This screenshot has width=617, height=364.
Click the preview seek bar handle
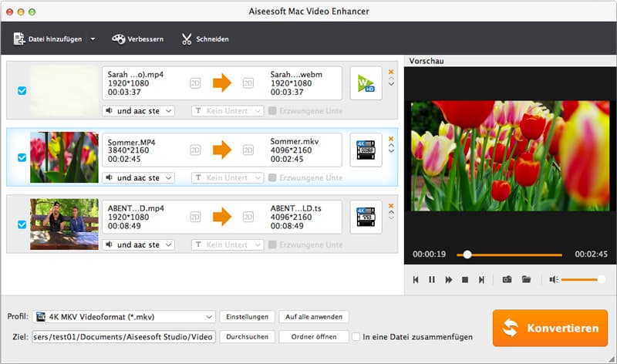(x=467, y=254)
